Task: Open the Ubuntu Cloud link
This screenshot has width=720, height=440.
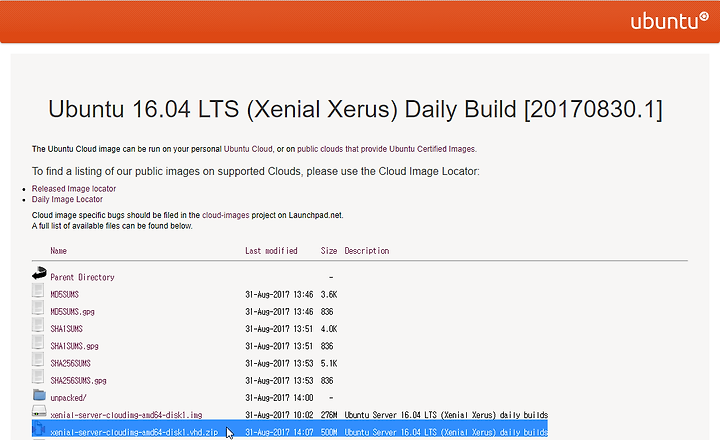Action: pos(248,149)
